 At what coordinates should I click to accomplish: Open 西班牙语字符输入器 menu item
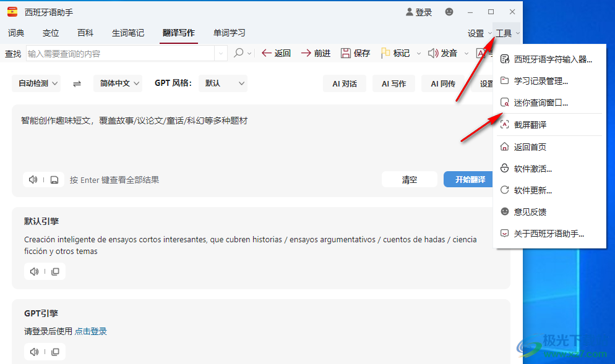coord(549,59)
